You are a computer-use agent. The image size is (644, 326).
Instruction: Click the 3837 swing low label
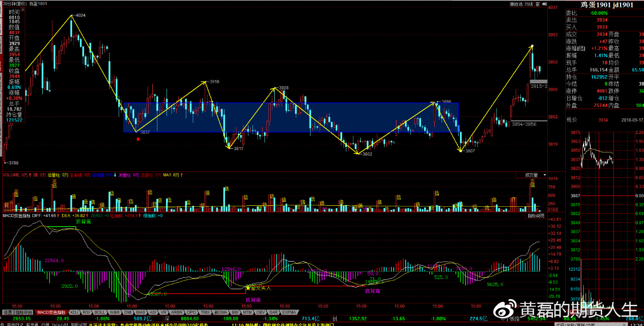coord(145,132)
